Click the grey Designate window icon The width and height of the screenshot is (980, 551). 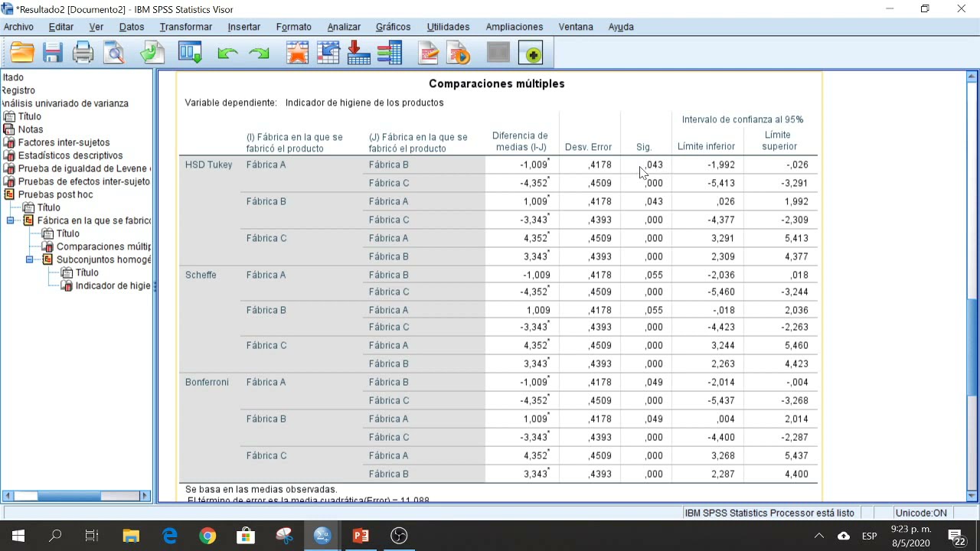498,53
